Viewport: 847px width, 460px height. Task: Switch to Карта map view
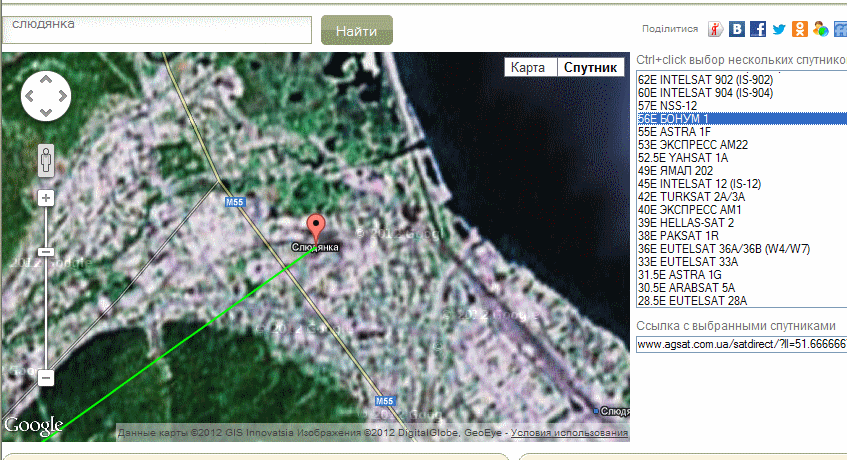pos(528,67)
